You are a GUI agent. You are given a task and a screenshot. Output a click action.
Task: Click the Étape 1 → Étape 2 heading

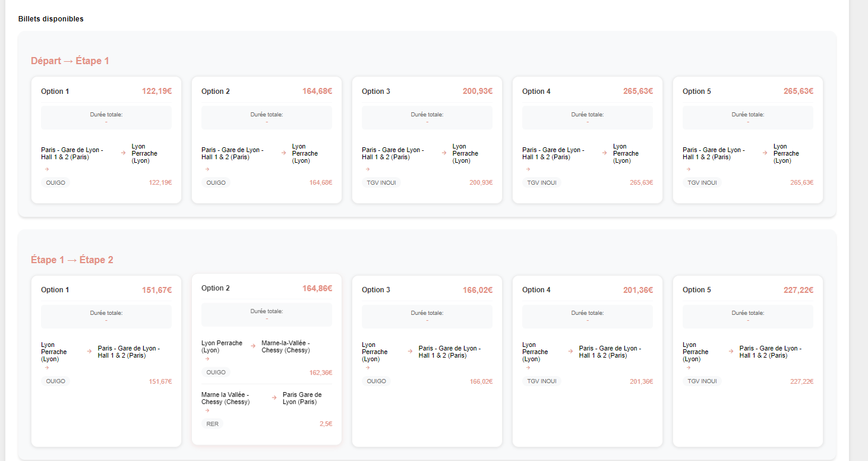(x=72, y=260)
